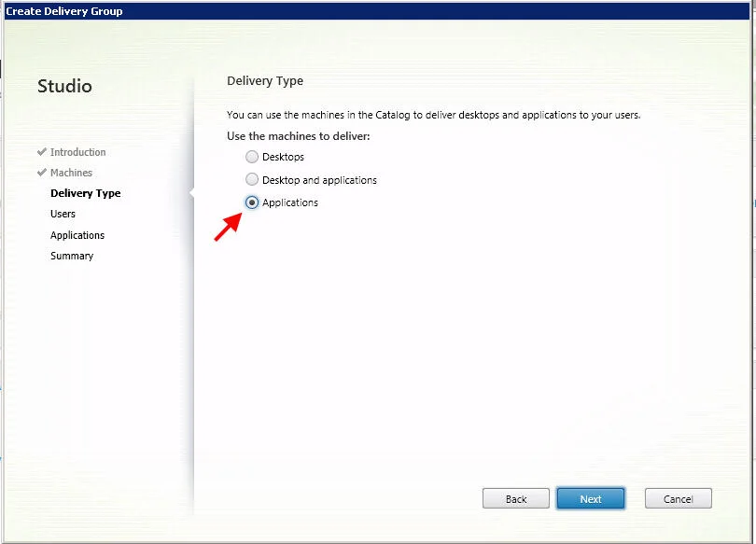Choose Desktop and applications option
The image size is (756, 544).
pyautogui.click(x=252, y=180)
